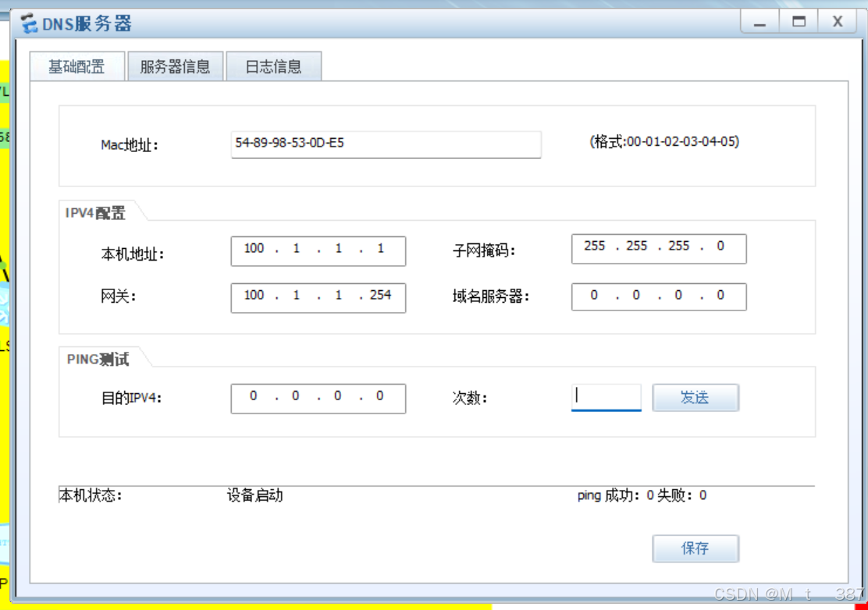Screen dimensions: 868x610
Task: Click the last octet 254 in 网关
Action: (380, 296)
